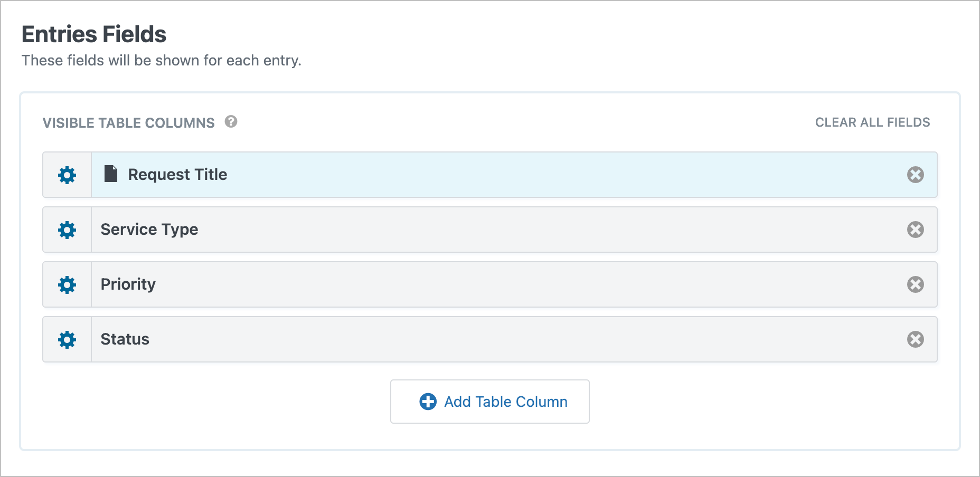Screen dimensions: 980x477
Task: Click the Visible Table Columns heading
Action: click(x=129, y=122)
